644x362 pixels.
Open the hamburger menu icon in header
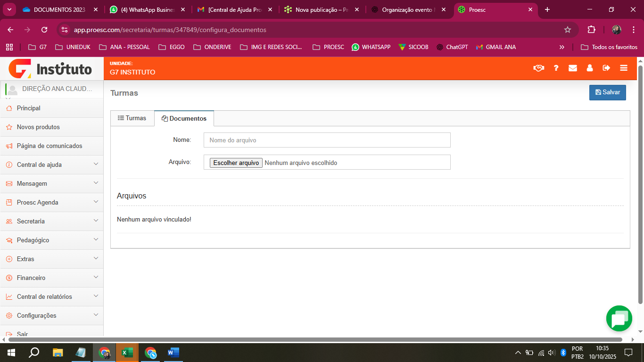(624, 68)
